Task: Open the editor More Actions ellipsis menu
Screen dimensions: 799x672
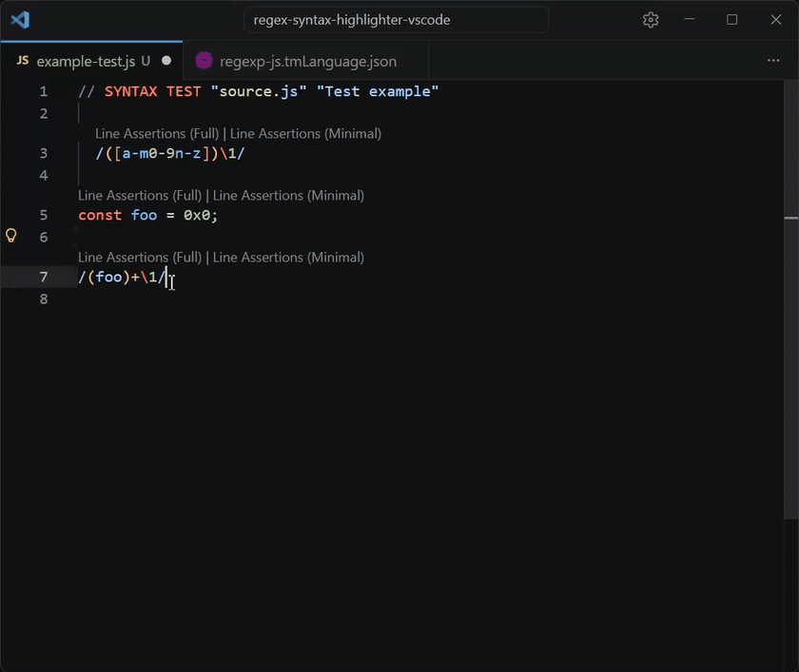Action: point(773,61)
